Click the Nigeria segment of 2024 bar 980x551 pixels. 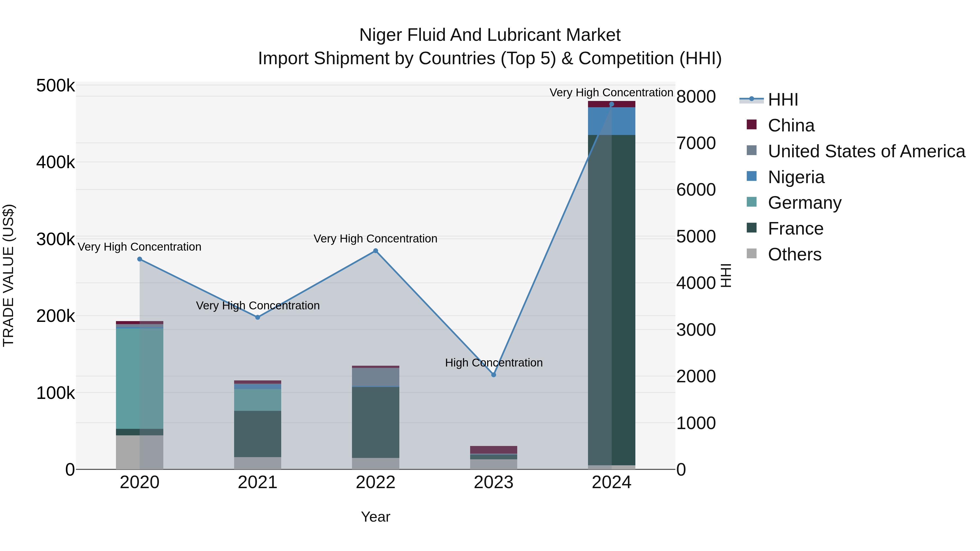pos(611,121)
